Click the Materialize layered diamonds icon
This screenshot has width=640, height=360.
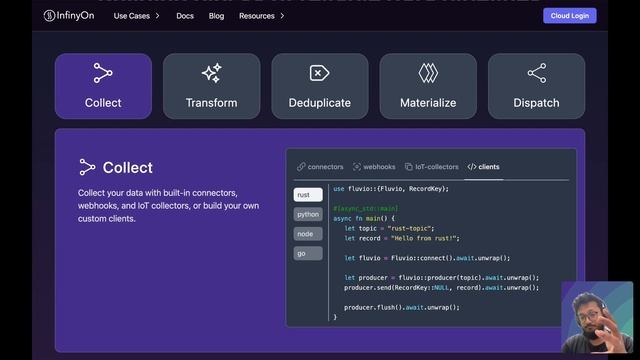[x=428, y=73]
